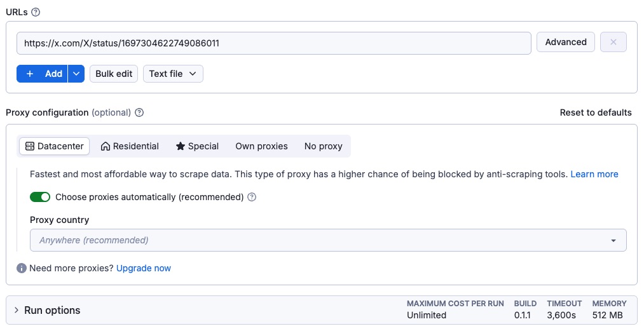644x331 pixels.
Task: Toggle Choose proxies automatically switch
Action: click(40, 197)
